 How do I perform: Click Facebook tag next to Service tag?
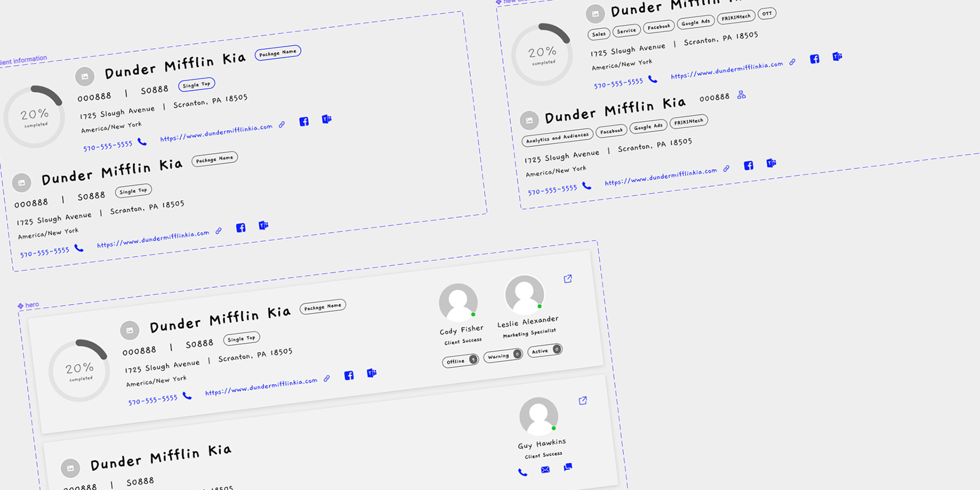click(x=658, y=26)
